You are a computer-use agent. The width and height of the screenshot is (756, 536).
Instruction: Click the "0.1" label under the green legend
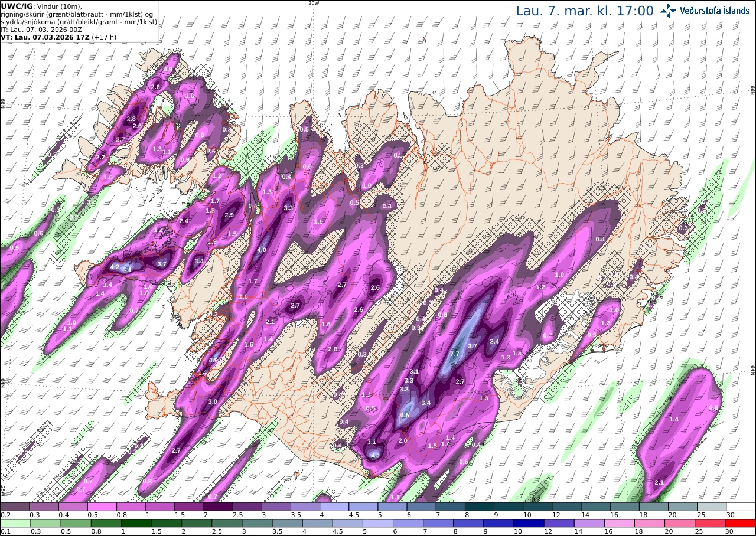pos(5,531)
